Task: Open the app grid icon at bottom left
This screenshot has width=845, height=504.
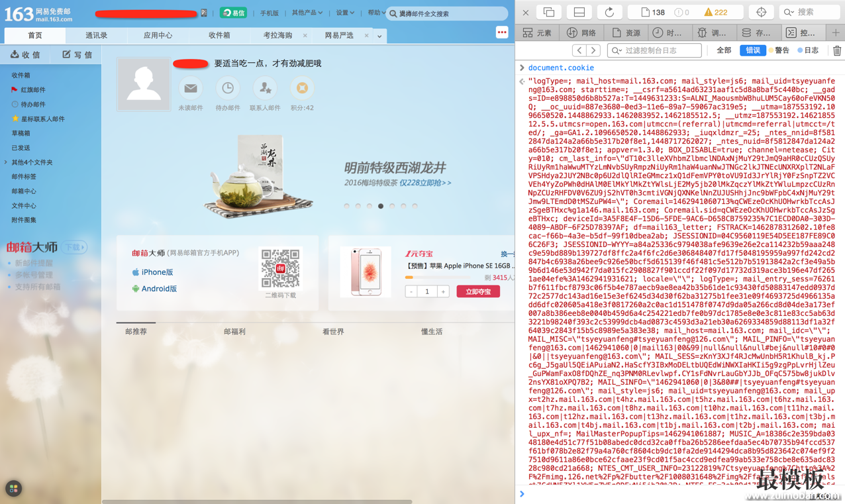Action: pos(13,488)
